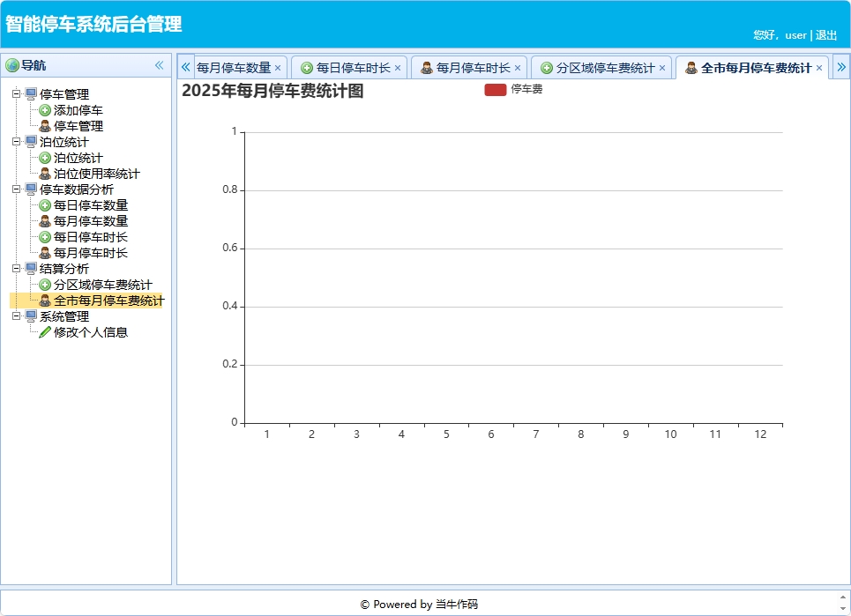Click the user icon beside 每月停车时长 in tree
The height and width of the screenshot is (616, 851).
(45, 253)
